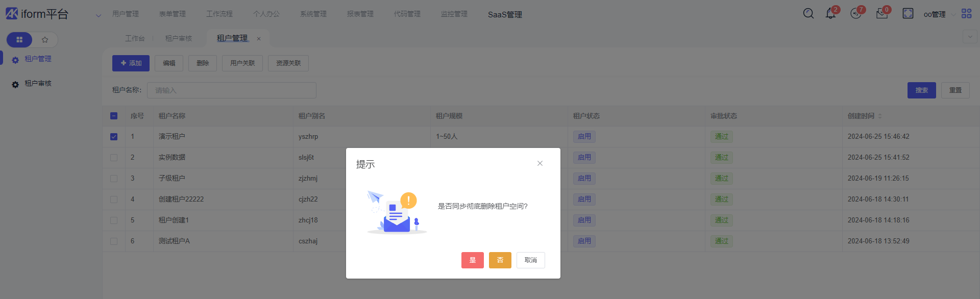Click the red 是 button in dialog
Viewport: 980px width, 299px height.
pos(472,260)
